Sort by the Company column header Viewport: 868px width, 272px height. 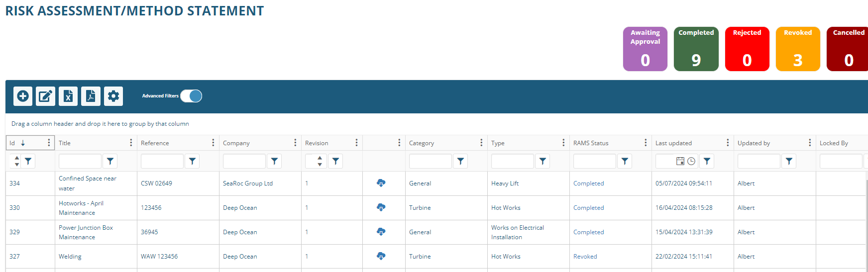click(236, 143)
